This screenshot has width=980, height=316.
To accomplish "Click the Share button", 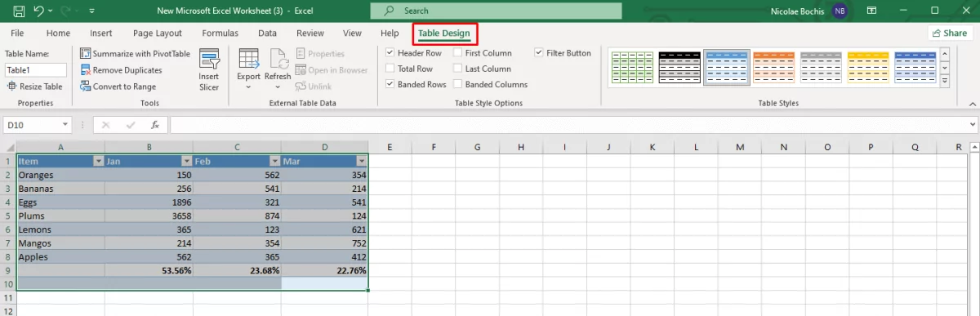I will coord(950,33).
